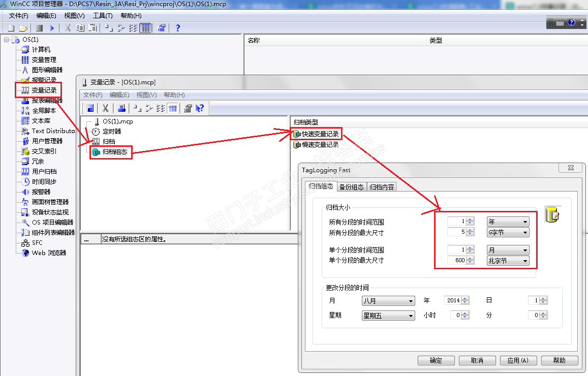588x376 pixels.
Task: Select 计算机 in project tree
Action: point(41,49)
